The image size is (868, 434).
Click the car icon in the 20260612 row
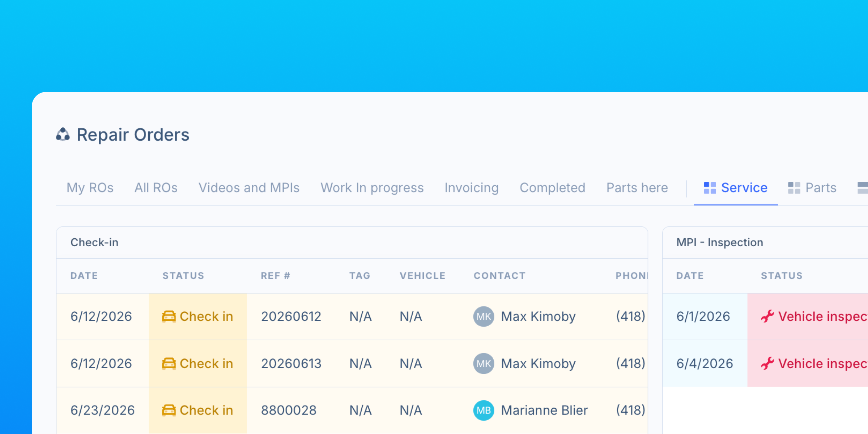169,316
